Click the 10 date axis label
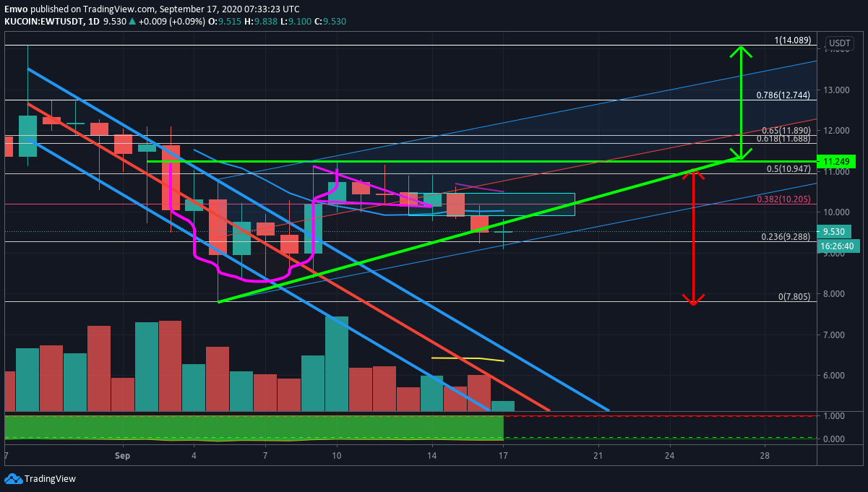Viewport: 868px width, 492px height. tap(336, 456)
